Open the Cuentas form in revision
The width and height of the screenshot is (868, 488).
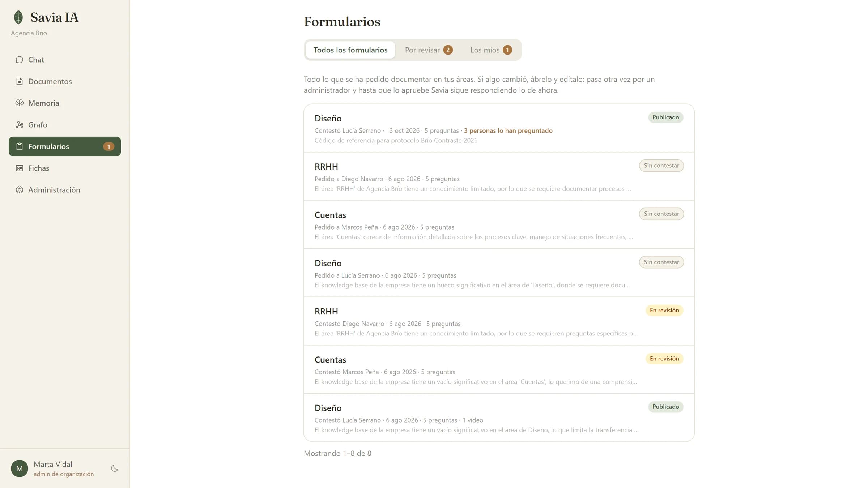499,369
